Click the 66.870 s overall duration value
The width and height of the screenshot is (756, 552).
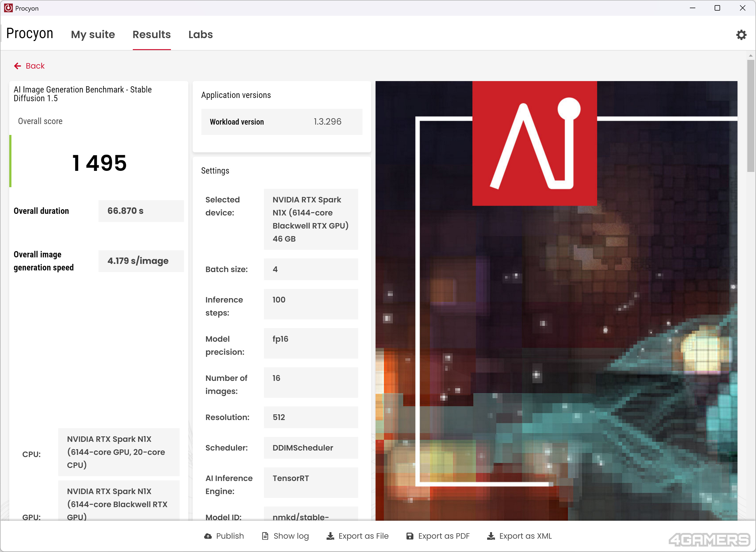coord(141,211)
